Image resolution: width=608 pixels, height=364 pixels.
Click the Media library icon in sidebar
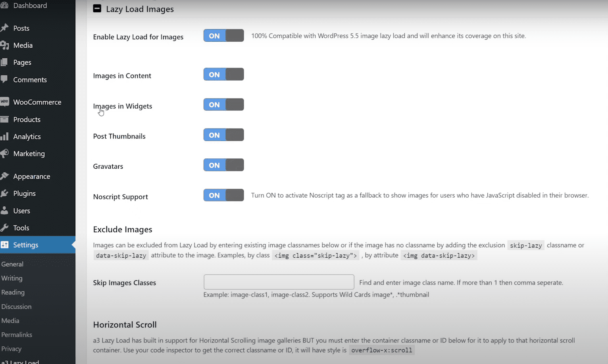point(4,45)
